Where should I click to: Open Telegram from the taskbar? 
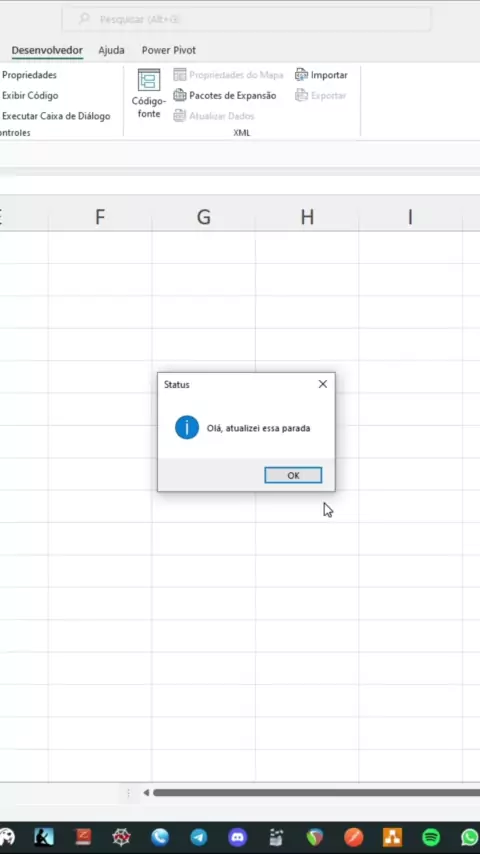click(198, 837)
